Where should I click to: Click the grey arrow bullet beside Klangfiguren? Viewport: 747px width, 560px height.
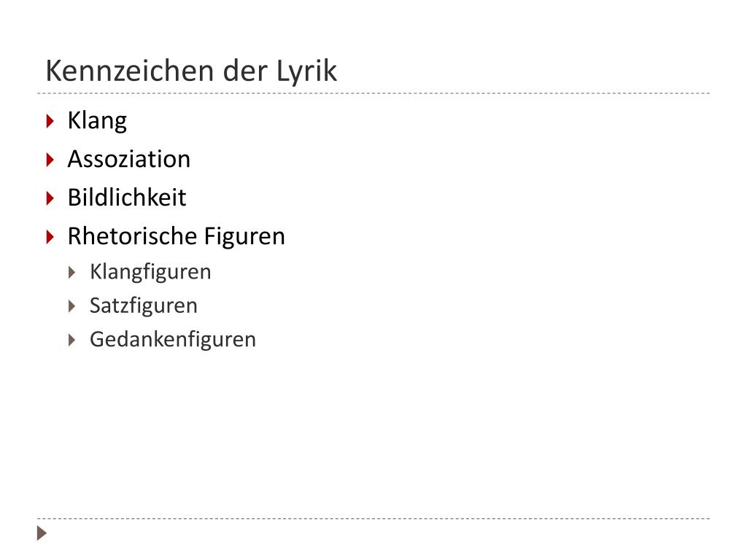click(x=72, y=273)
